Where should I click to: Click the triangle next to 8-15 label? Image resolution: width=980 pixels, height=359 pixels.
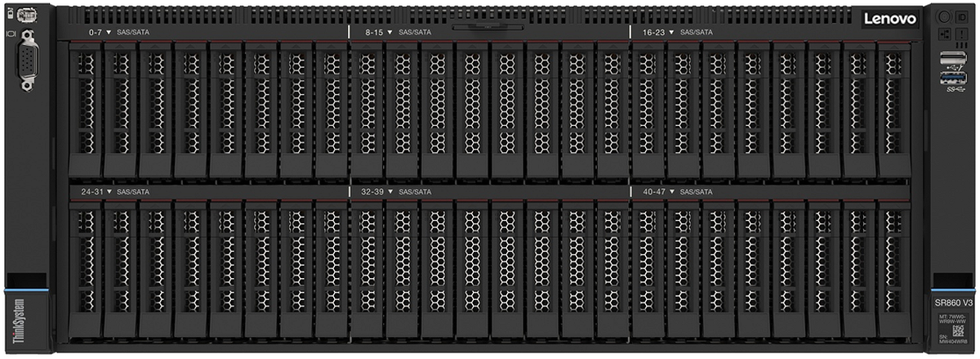(390, 33)
